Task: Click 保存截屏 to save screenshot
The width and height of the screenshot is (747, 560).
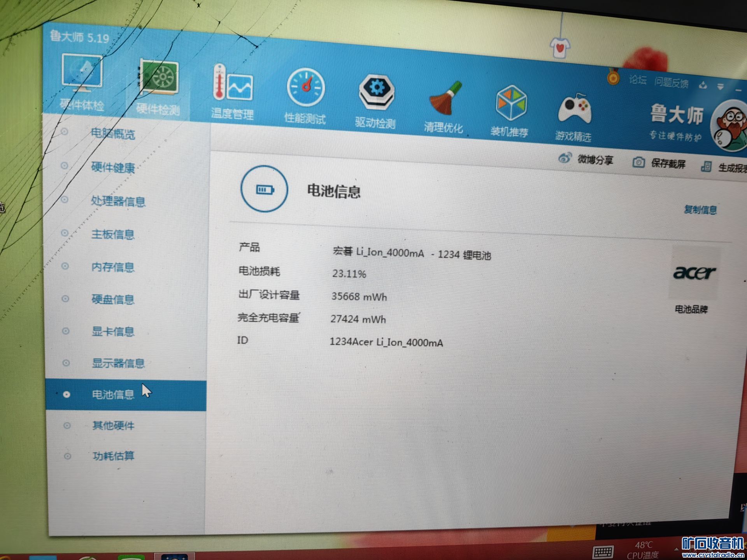Action: click(659, 163)
